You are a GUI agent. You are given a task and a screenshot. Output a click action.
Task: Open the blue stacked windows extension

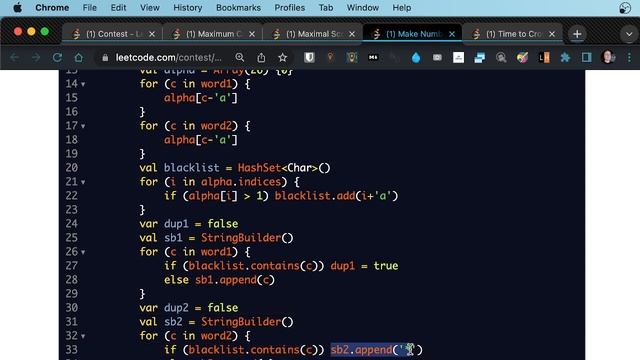tap(480, 58)
